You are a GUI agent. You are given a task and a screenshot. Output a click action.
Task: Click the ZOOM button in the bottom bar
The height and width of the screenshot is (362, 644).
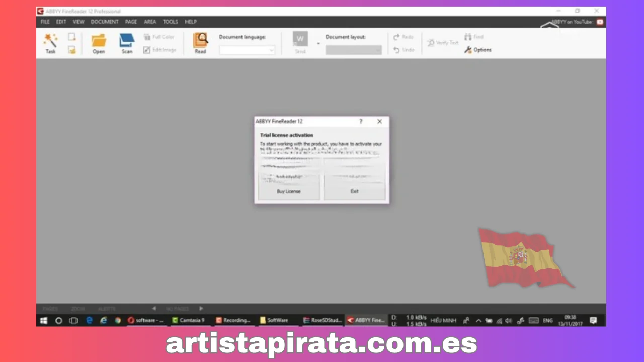tap(78, 309)
